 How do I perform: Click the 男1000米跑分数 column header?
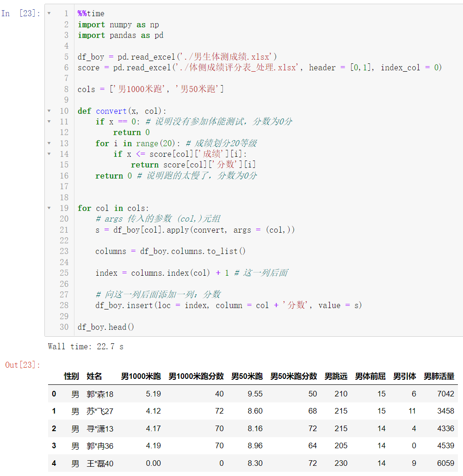point(196,377)
